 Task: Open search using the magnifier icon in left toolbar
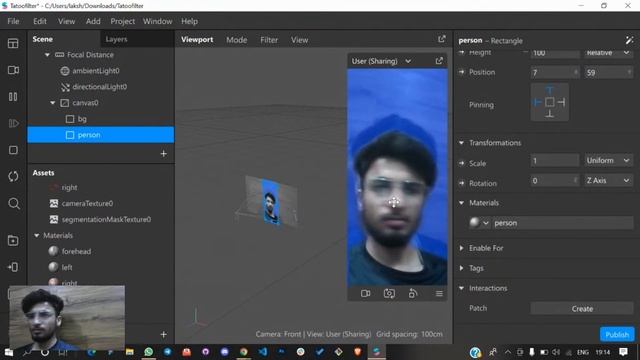click(13, 203)
